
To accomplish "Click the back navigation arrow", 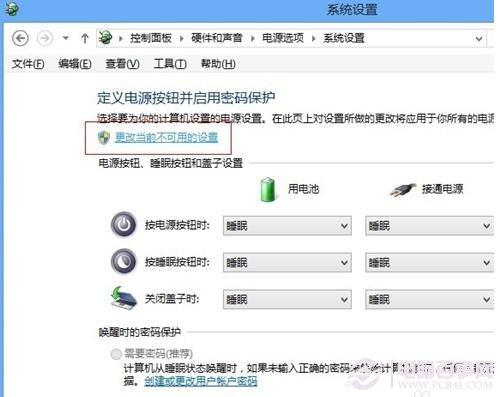I will point(20,38).
